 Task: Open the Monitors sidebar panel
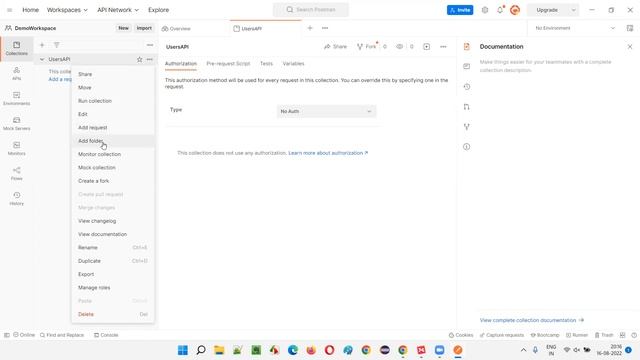[x=16, y=148]
